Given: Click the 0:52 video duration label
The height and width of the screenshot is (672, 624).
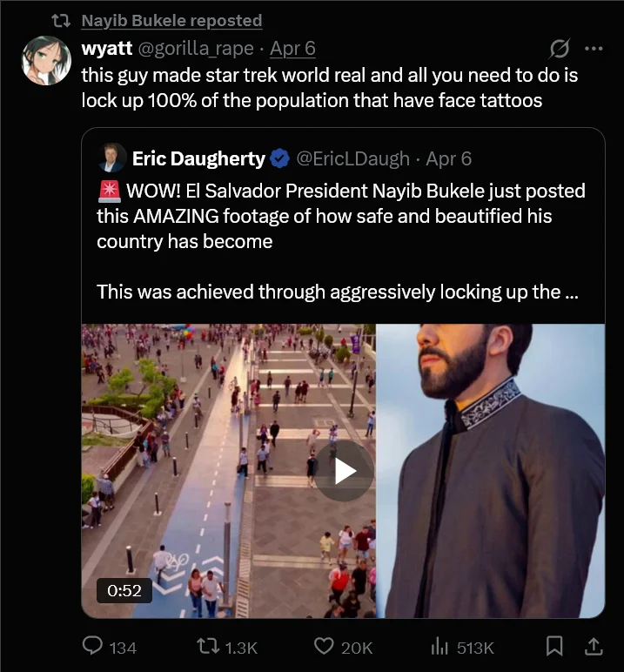Looking at the screenshot, I should click(x=124, y=590).
